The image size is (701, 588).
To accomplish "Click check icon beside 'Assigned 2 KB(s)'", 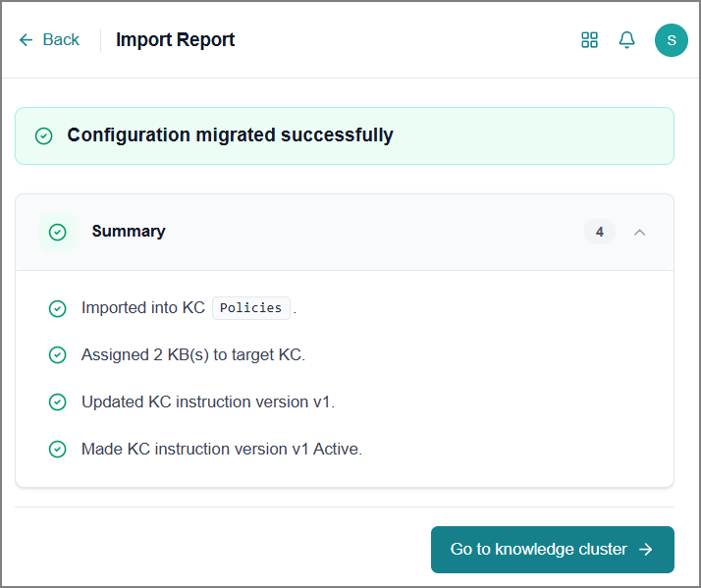I will (58, 355).
